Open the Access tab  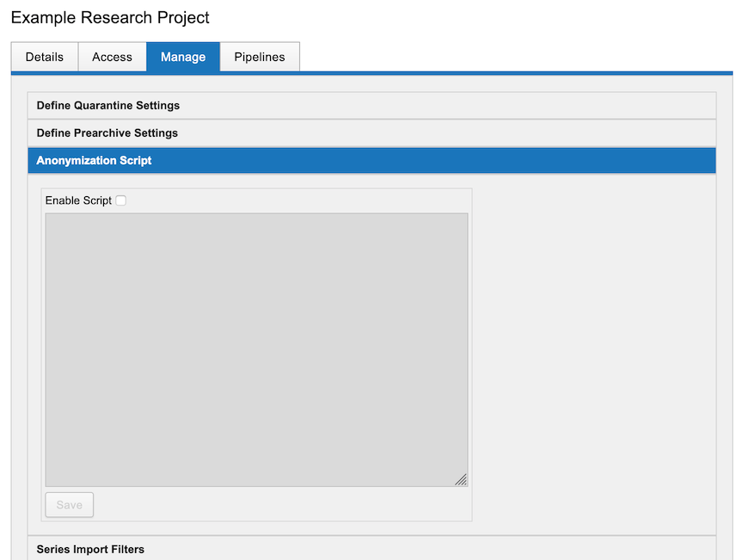pyautogui.click(x=112, y=57)
